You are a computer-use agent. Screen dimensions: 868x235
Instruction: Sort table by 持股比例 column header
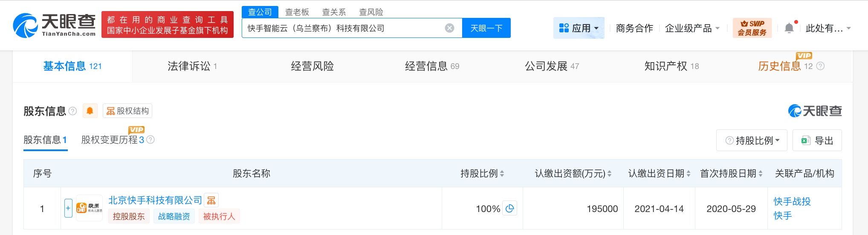pyautogui.click(x=502, y=174)
